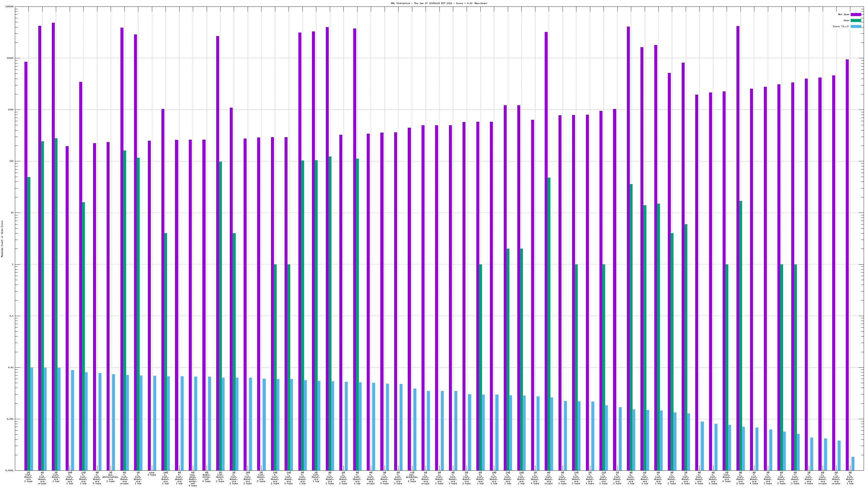
Task: Click the 'new.spam.dnsbl.sorbs.net 4 hops' x-axis label
Action: tap(193, 479)
